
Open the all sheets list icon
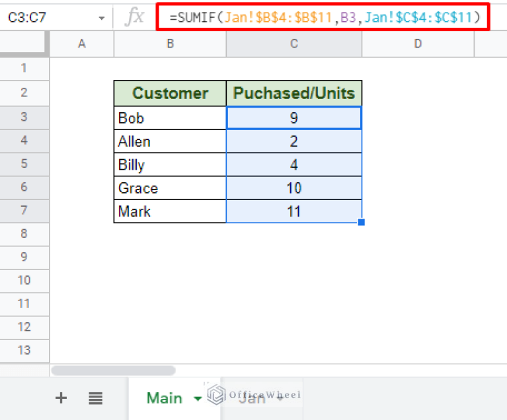[x=96, y=398]
